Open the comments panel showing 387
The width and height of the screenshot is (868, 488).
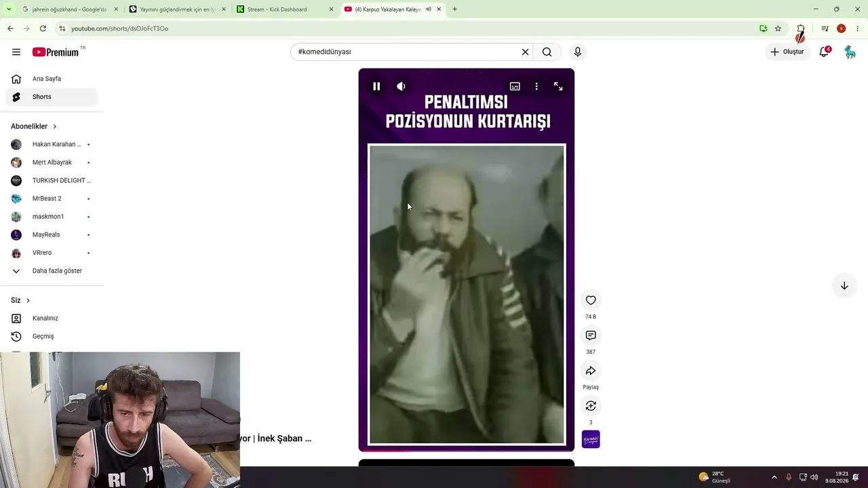[591, 335]
